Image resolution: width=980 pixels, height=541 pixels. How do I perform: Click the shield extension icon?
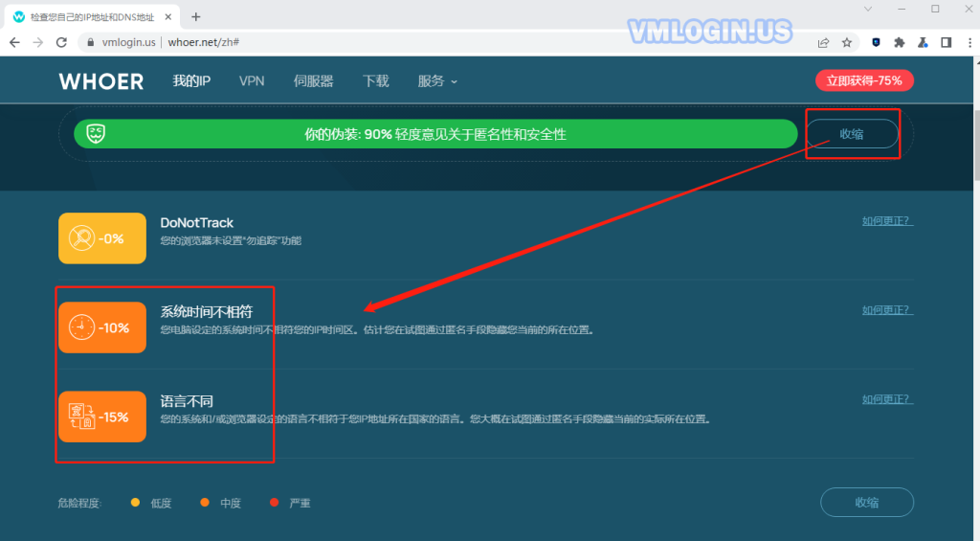877,42
